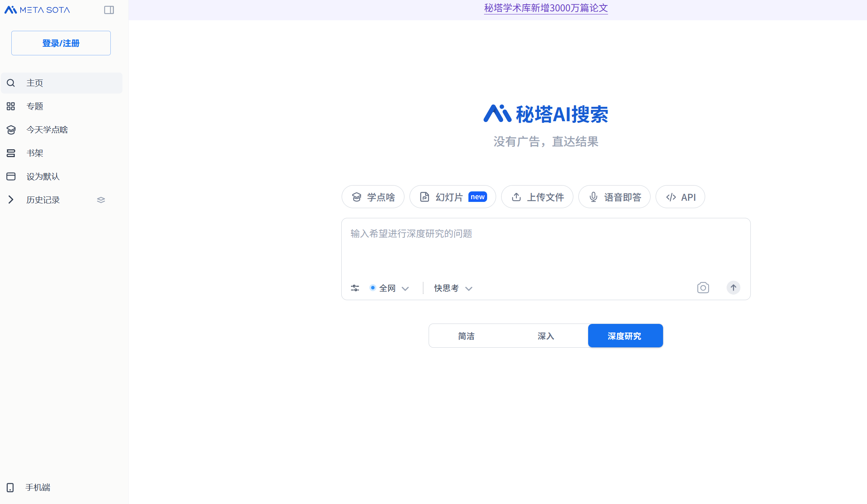Viewport: 867px width, 504px height.
Task: Open 主页 from the sidebar
Action: [x=34, y=83]
